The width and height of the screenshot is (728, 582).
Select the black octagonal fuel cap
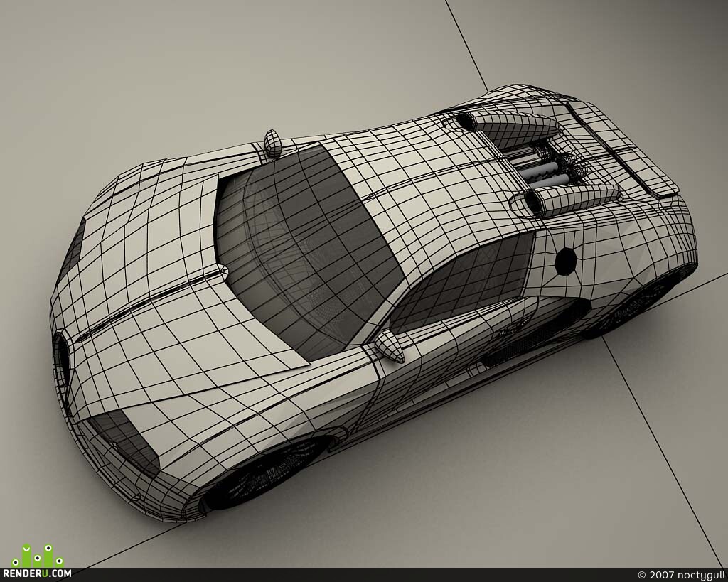pyautogui.click(x=566, y=262)
